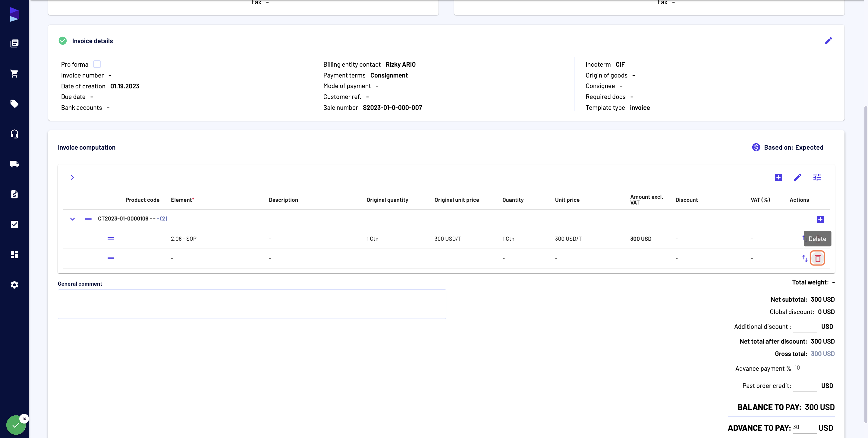The height and width of the screenshot is (438, 868).
Task: Edit invoice details with pencil icon
Action: point(828,41)
